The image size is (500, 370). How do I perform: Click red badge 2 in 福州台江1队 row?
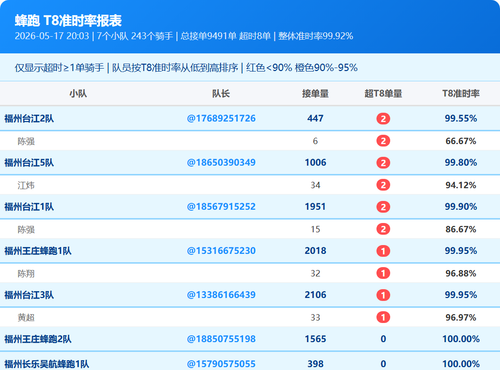point(383,207)
